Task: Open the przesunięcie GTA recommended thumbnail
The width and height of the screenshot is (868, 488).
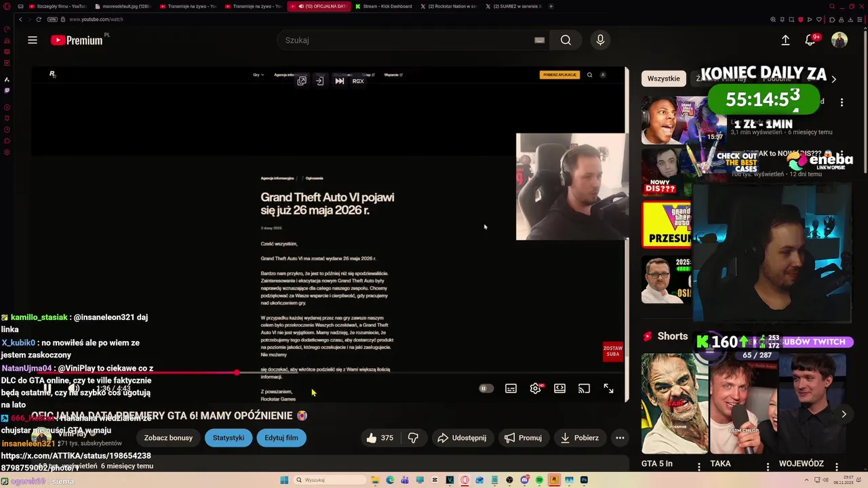Action: tap(667, 224)
